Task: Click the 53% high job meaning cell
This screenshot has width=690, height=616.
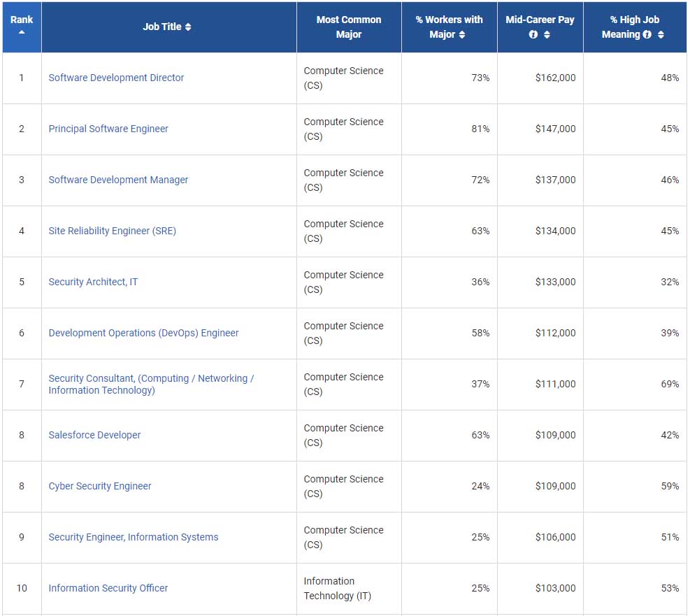Action: (x=635, y=588)
